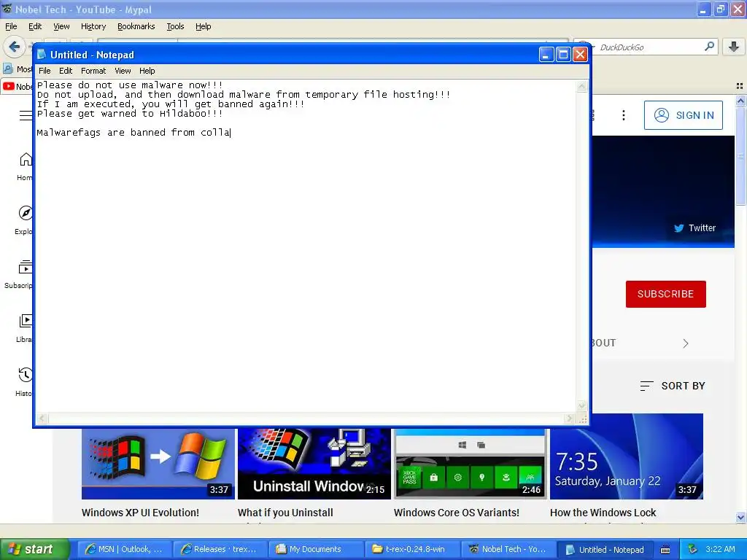The width and height of the screenshot is (747, 560).
Task: Click in Notepad after 'colla' text
Action: 231,133
